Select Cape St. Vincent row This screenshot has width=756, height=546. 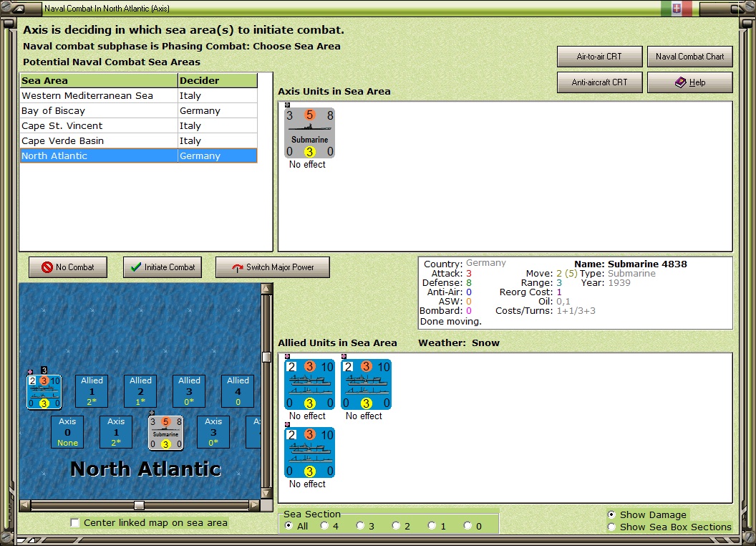138,125
